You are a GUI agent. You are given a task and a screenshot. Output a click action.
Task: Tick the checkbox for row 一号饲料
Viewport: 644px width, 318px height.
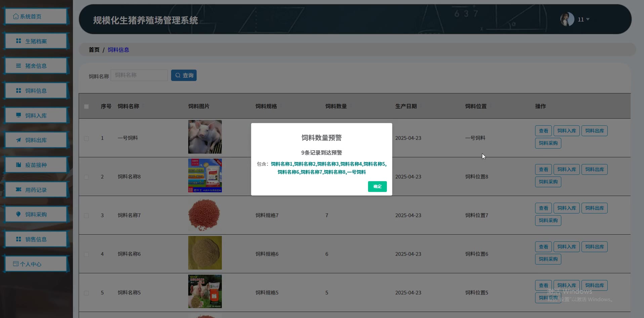pyautogui.click(x=86, y=138)
